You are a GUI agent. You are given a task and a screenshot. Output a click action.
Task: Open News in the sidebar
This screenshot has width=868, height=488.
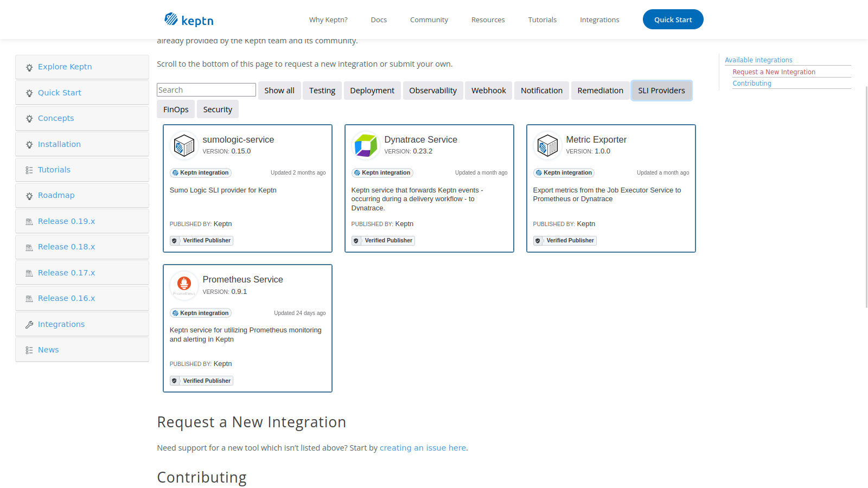82,350
